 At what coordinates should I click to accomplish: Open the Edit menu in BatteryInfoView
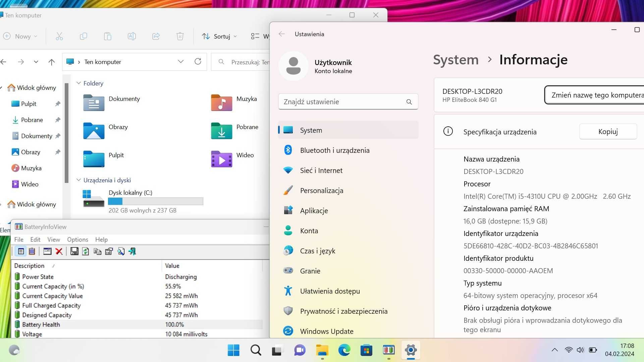pos(35,239)
